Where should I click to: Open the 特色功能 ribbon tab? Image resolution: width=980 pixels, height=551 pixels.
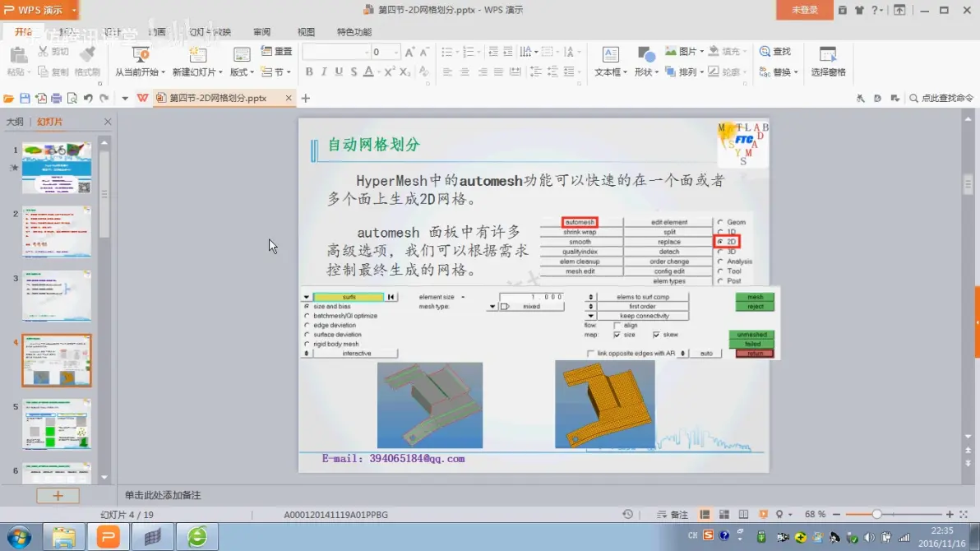(354, 32)
